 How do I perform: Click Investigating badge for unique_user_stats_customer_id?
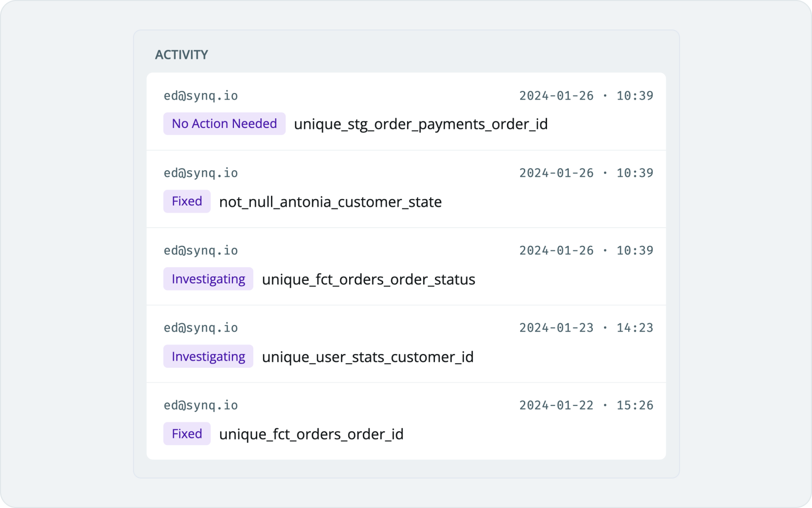point(208,356)
